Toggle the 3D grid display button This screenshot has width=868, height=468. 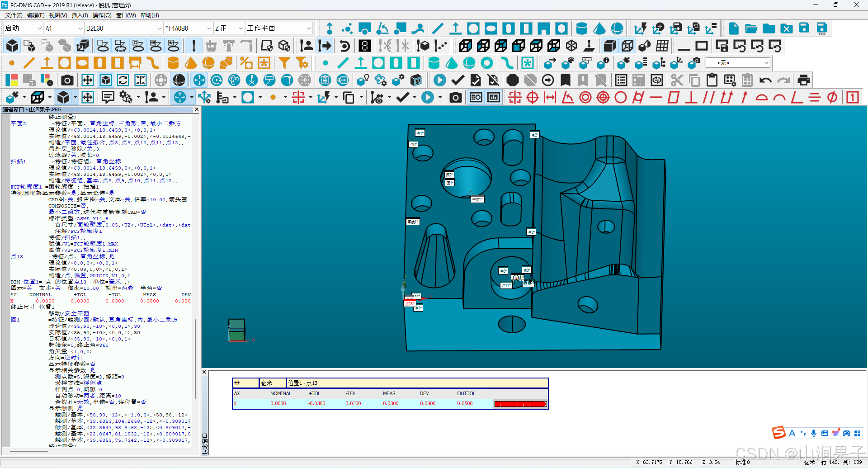[x=663, y=46]
